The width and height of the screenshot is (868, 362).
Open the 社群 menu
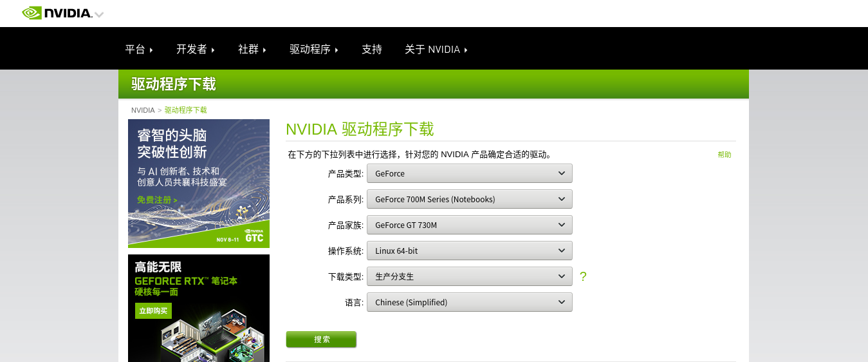252,50
